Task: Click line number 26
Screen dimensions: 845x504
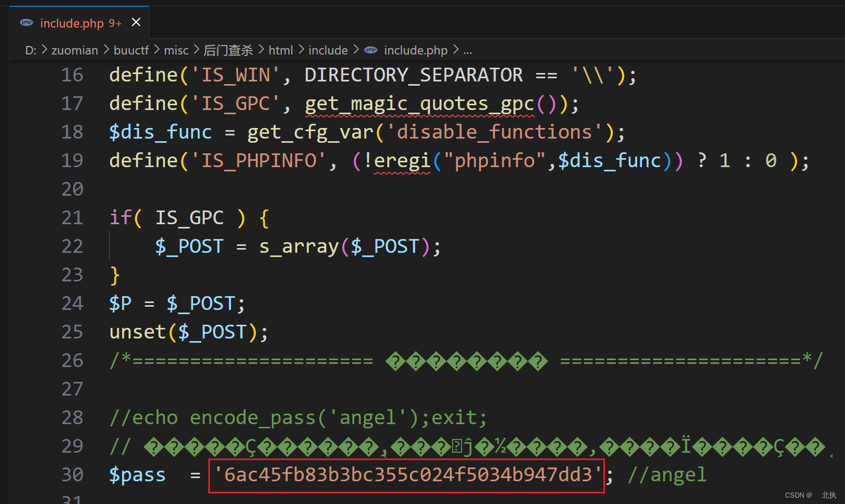Action: point(72,361)
